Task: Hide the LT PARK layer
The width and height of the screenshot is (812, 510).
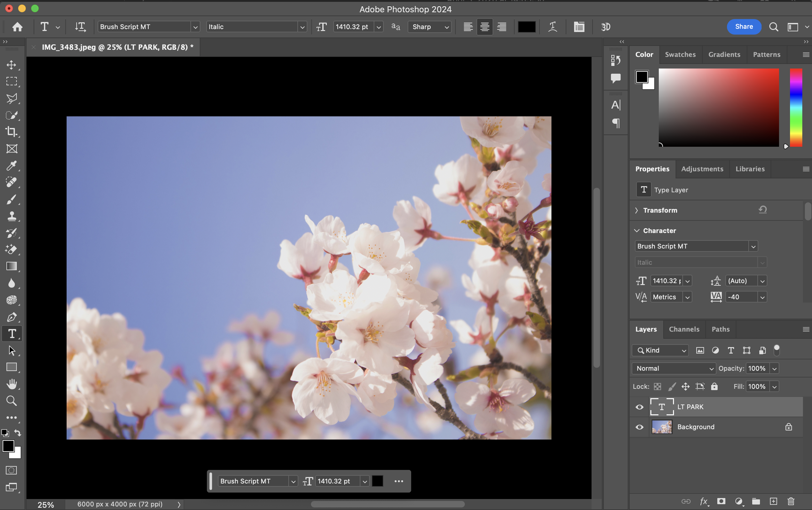Action: point(639,407)
